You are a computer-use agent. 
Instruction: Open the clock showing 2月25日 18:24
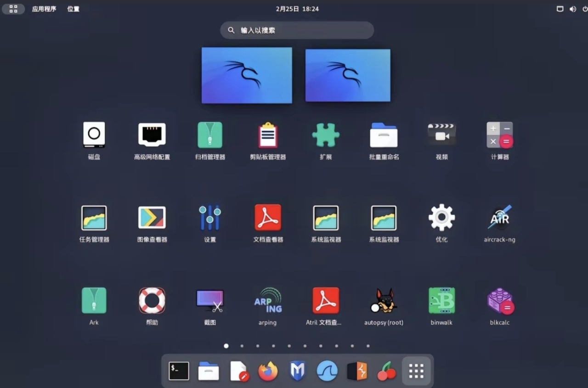pyautogui.click(x=297, y=9)
